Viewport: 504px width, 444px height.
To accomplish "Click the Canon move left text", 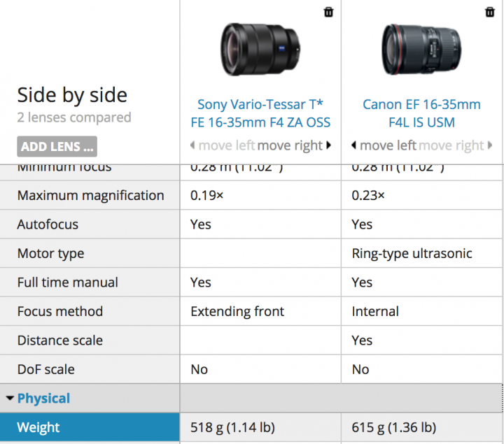I will coord(388,145).
